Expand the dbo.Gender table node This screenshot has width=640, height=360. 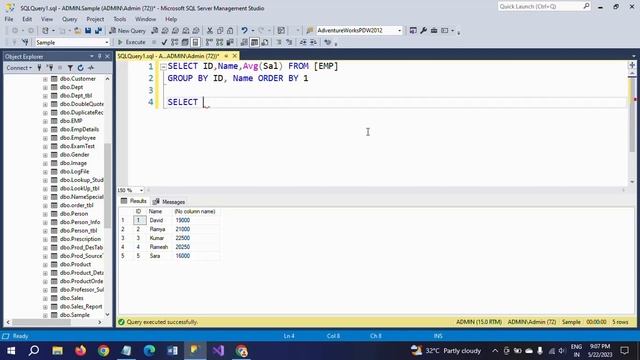45,155
